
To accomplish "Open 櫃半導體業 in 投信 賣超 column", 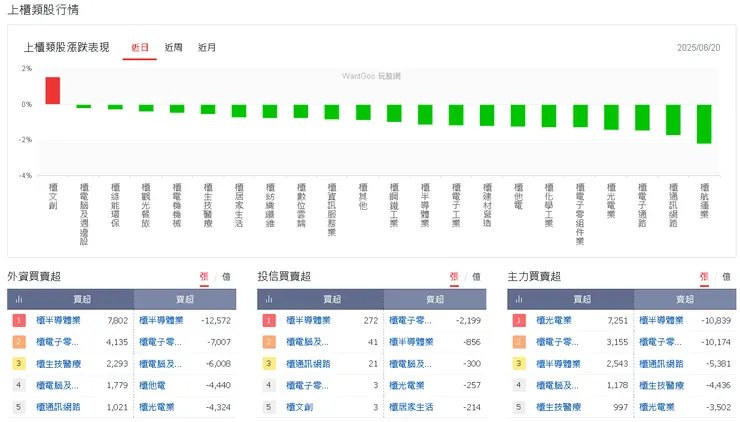I will coord(411,342).
